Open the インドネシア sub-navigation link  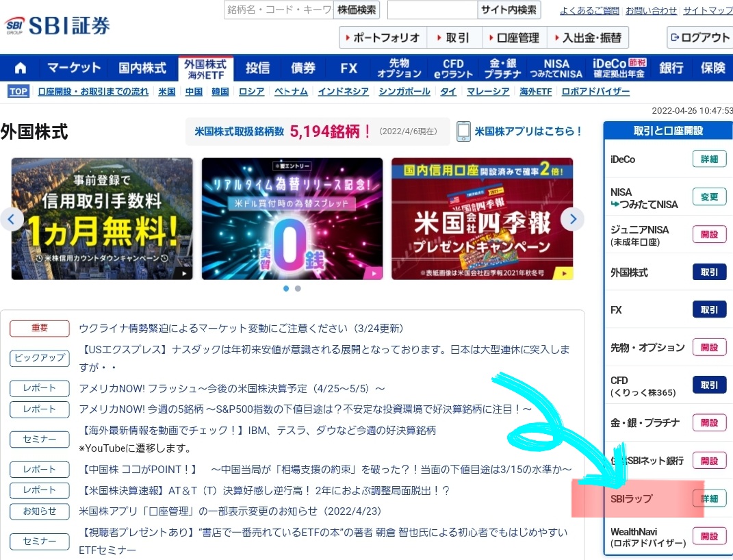pyautogui.click(x=343, y=92)
